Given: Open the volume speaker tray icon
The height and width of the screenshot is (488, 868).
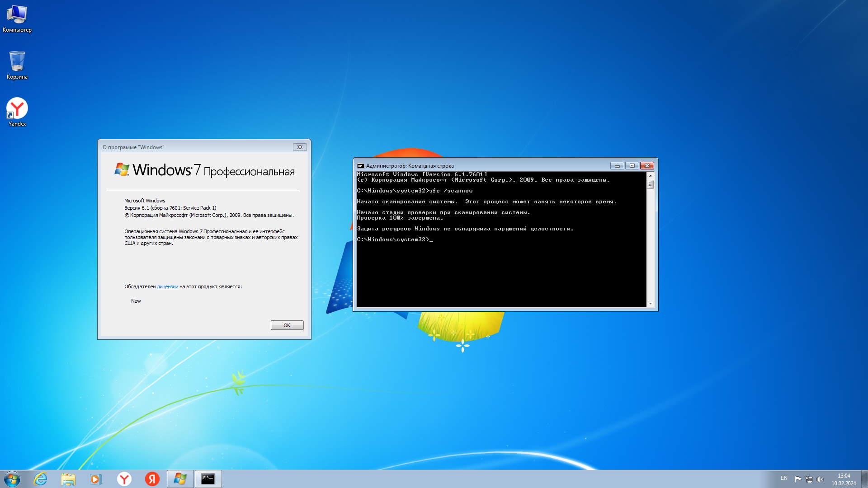Looking at the screenshot, I should [x=820, y=479].
